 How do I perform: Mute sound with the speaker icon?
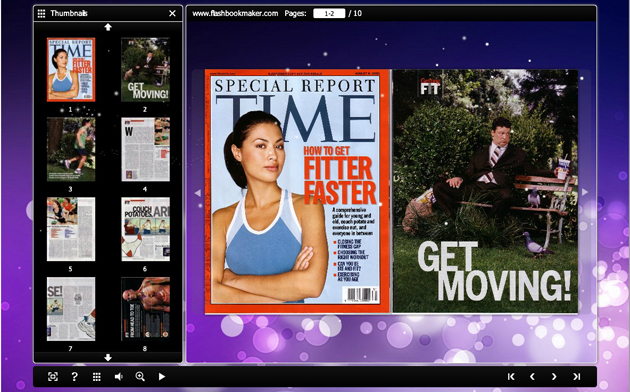(119, 376)
